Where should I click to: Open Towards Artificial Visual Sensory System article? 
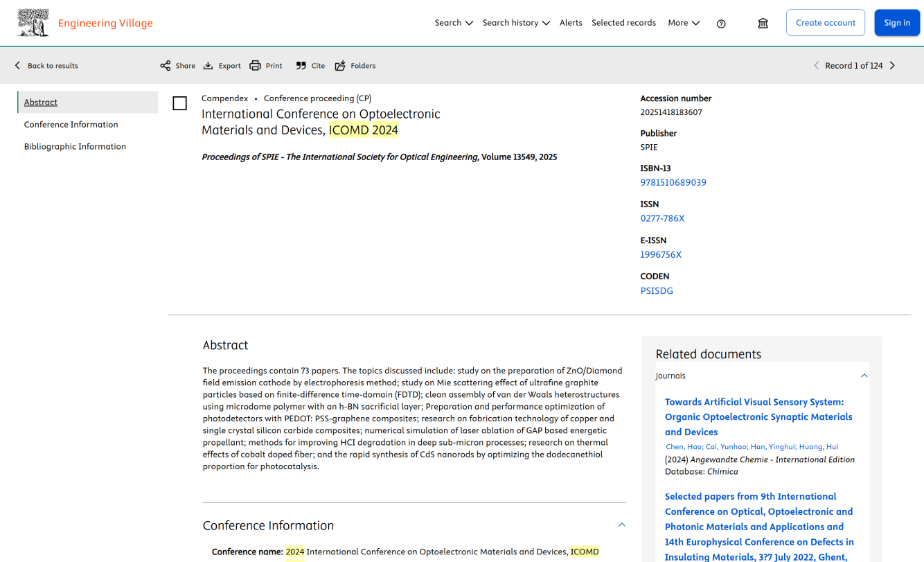click(x=758, y=417)
